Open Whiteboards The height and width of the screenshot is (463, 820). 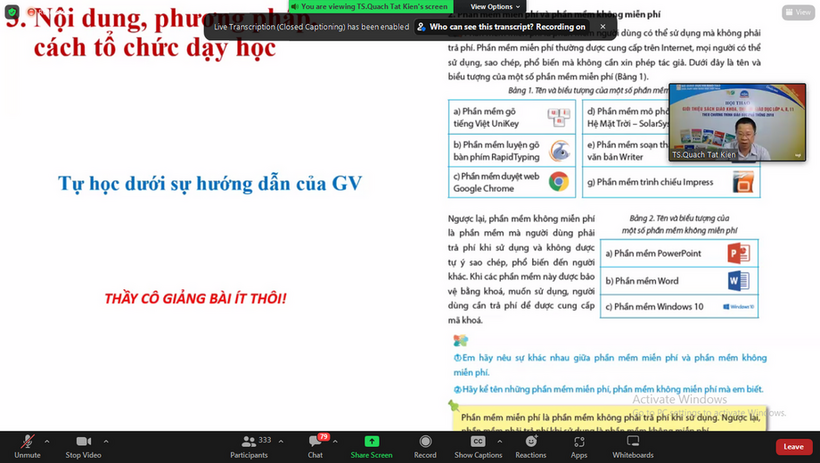tap(632, 442)
